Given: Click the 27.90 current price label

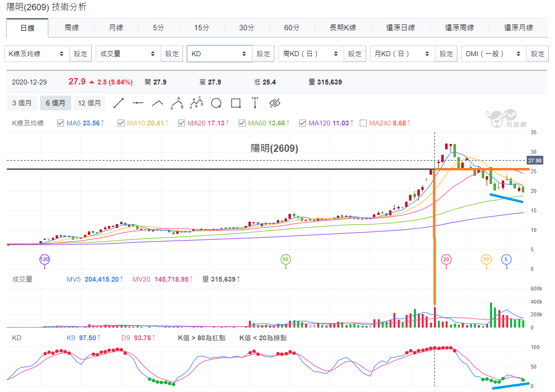Looking at the screenshot, I should [535, 161].
